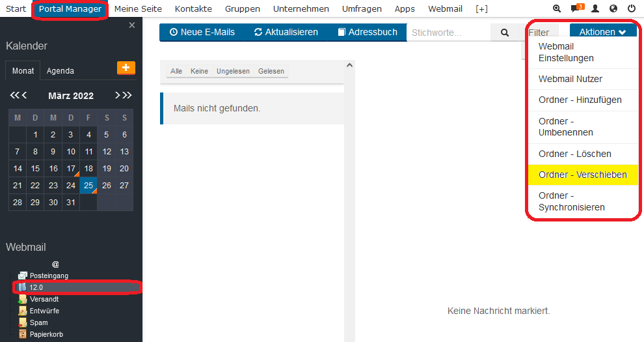The image size is (644, 342).
Task: Click the Posteingang inbox folder icon
Action: [x=23, y=276]
